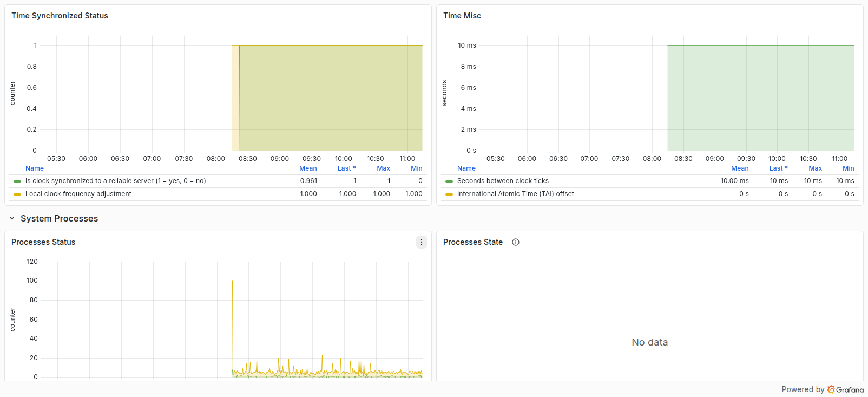
Task: Click the Powered by text
Action: 803,389
